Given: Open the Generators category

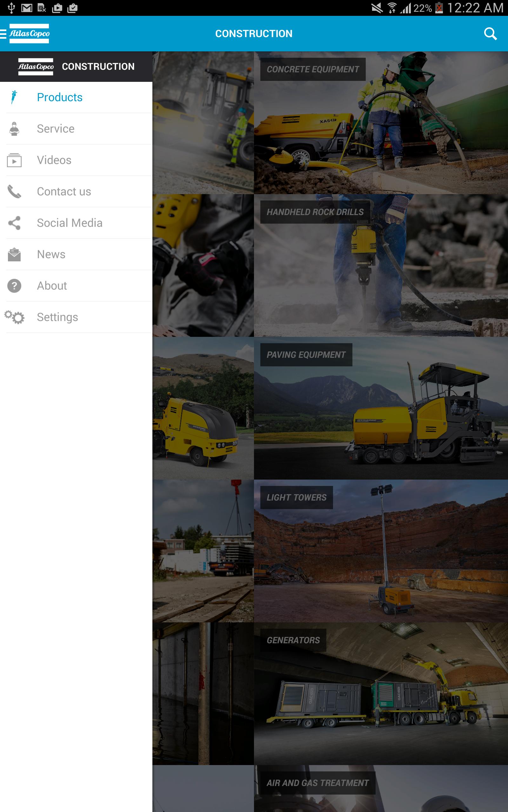Looking at the screenshot, I should tap(381, 694).
